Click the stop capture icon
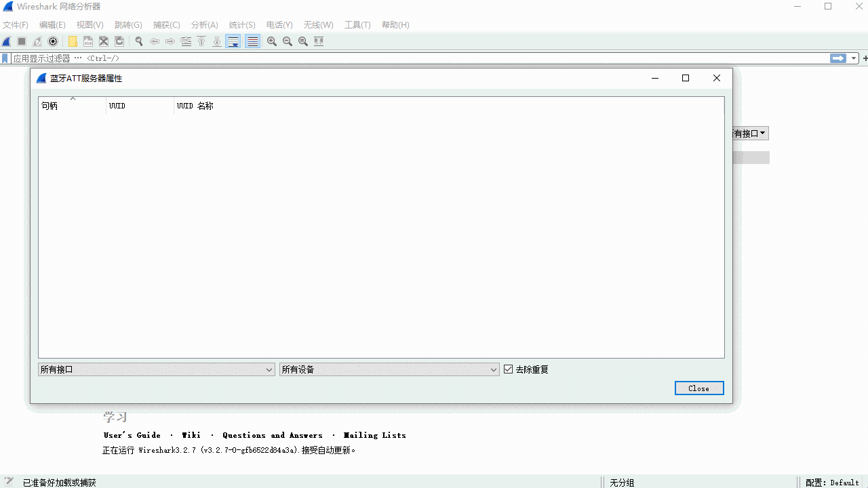Viewport: 868px width, 488px height. pos(21,41)
